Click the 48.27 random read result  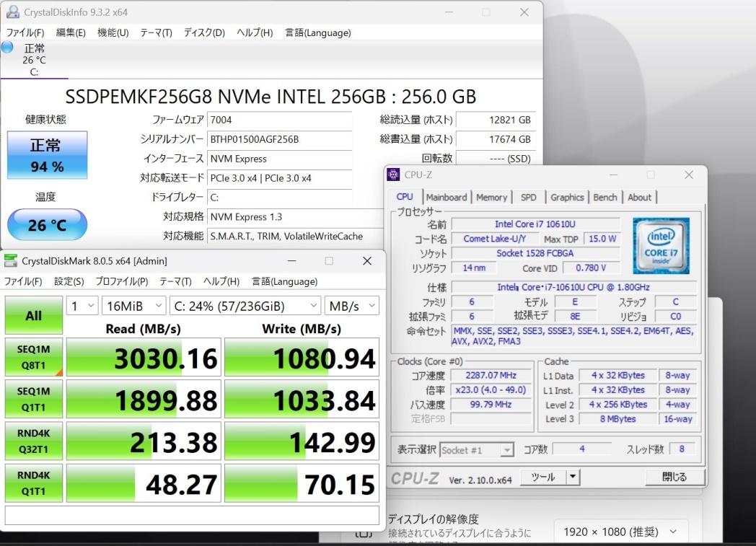pyautogui.click(x=144, y=483)
